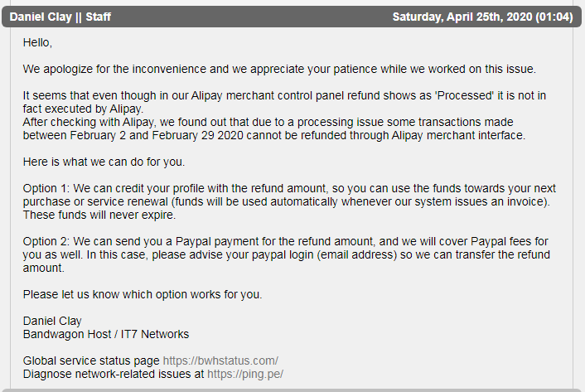The image size is (585, 392).
Task: Open the bwhstatus.com status page link
Action: click(x=220, y=361)
